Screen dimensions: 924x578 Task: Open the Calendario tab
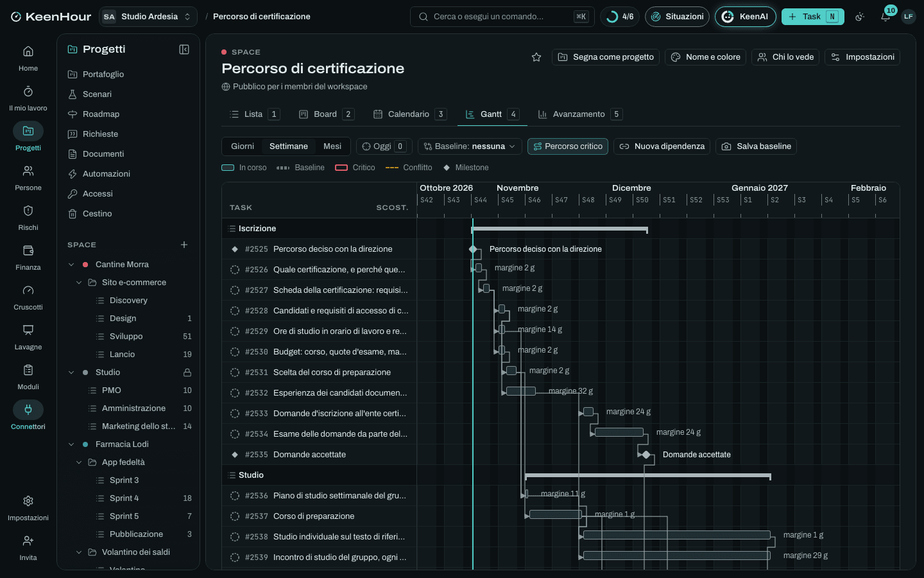(x=410, y=114)
